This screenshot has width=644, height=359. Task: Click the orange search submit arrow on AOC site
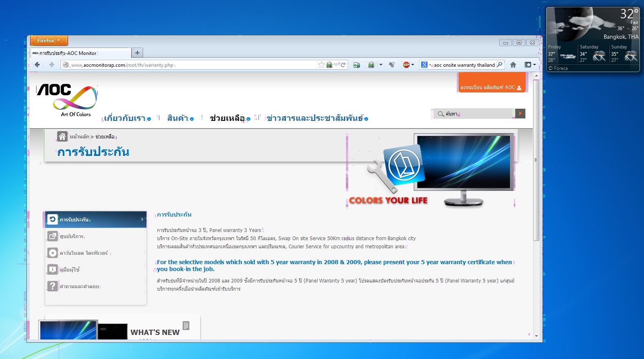520,114
